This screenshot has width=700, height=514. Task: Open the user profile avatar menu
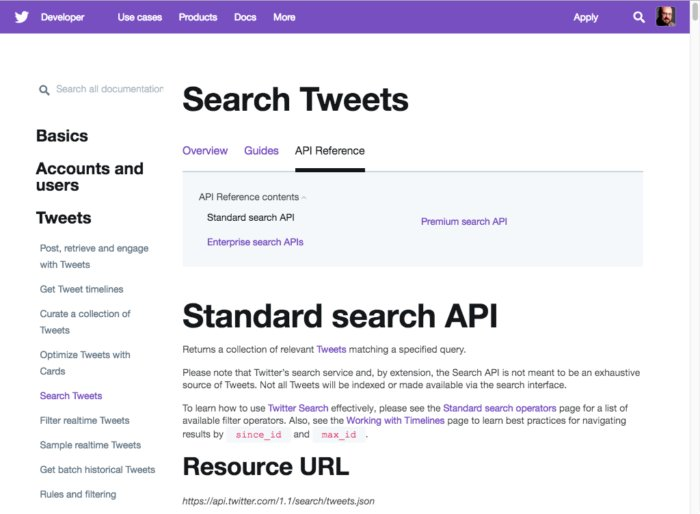[x=666, y=17]
